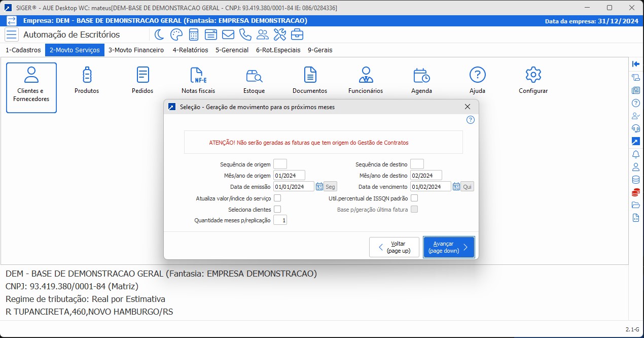Open the 4-Relatórios menu
Viewport: 644px width, 338px height.
point(190,50)
